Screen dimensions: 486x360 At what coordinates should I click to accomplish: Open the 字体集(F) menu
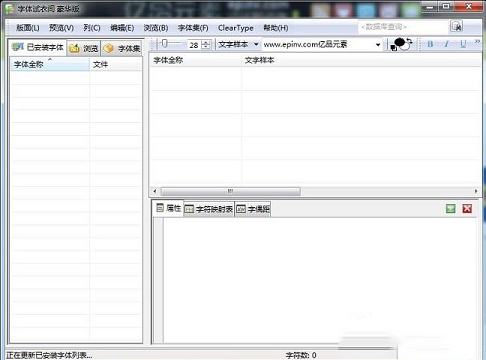tap(193, 28)
